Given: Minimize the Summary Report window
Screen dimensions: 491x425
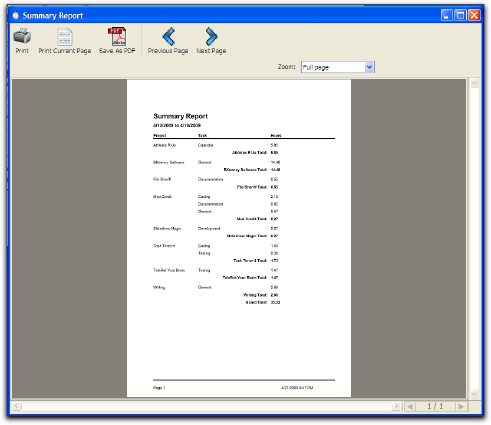Looking at the screenshot, I should 447,15.
